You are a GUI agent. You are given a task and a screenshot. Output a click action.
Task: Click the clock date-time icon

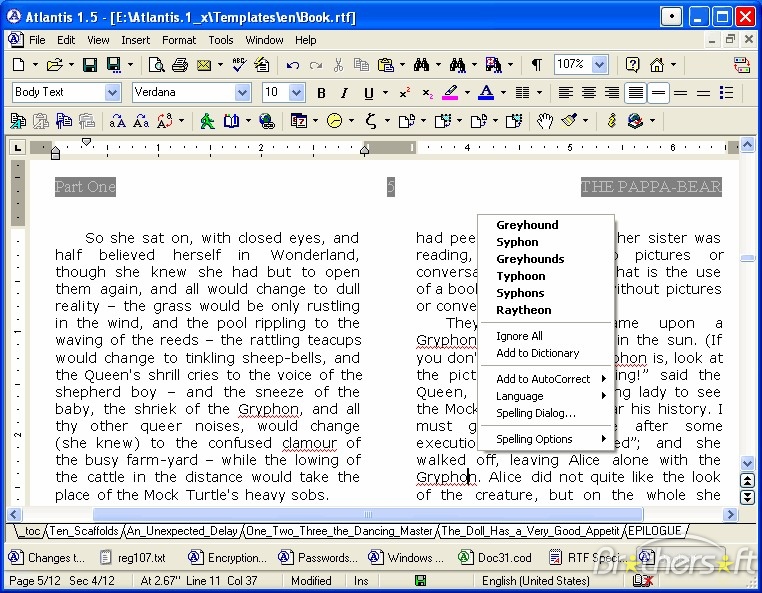pos(334,121)
